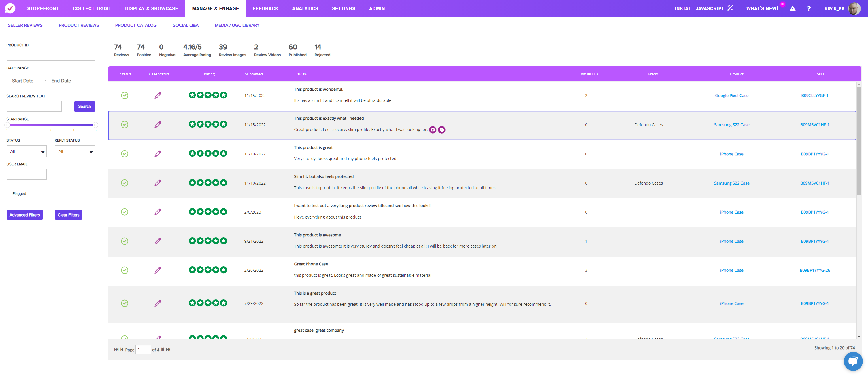
Task: Click the Start Date field
Action: (22, 81)
